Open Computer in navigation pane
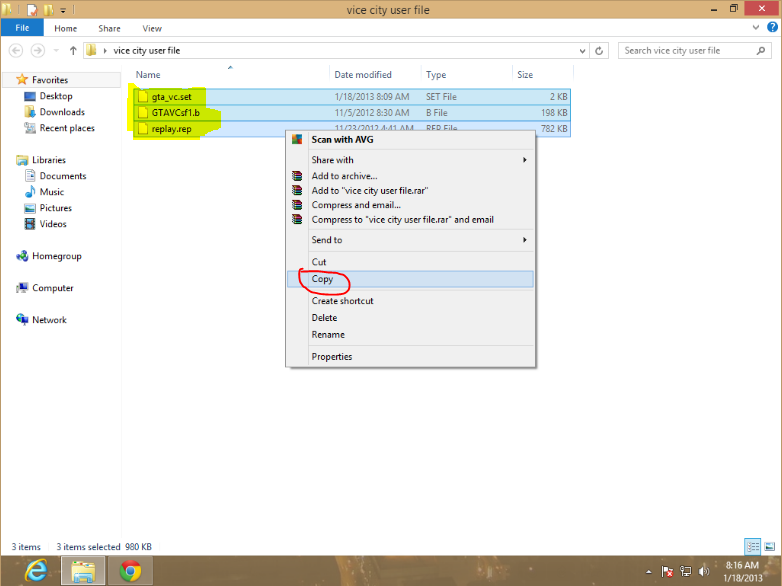This screenshot has height=586, width=782. pos(52,288)
